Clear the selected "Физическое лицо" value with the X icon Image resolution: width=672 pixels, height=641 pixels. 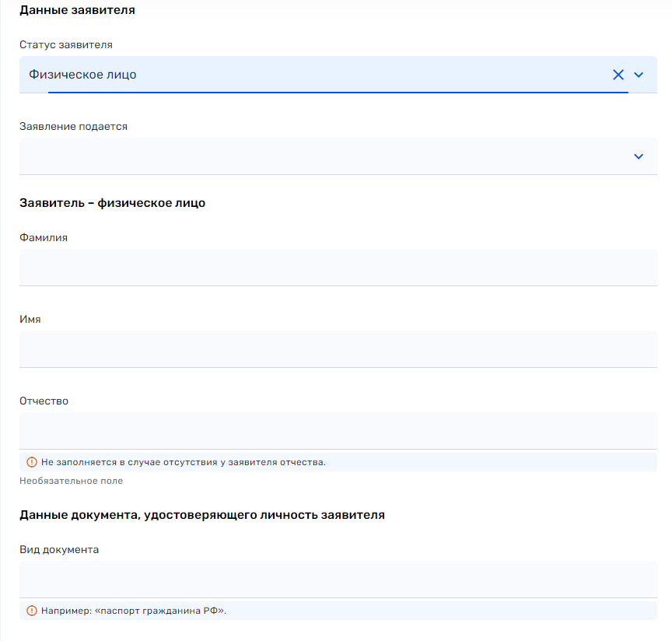pyautogui.click(x=618, y=75)
